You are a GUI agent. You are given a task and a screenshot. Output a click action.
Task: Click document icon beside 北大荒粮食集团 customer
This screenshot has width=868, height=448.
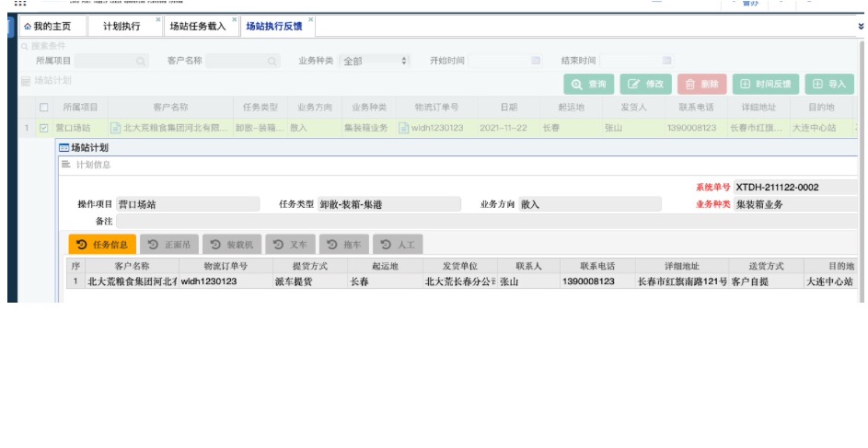coord(115,128)
